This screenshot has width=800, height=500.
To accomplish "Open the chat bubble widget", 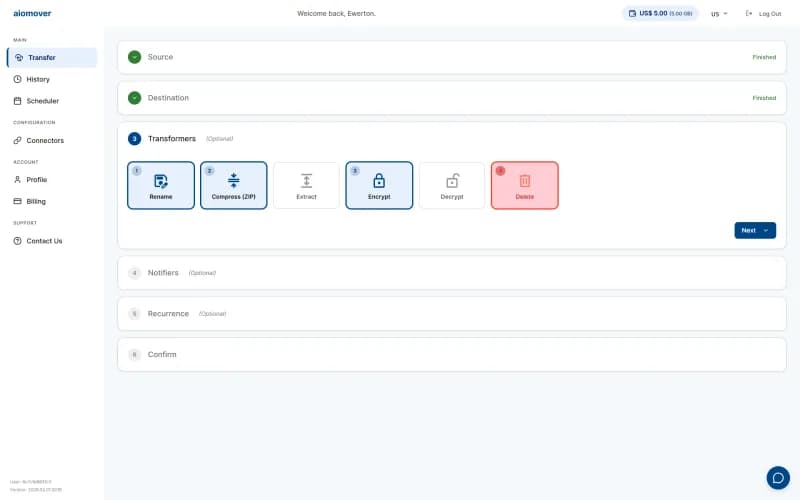I will click(778, 478).
